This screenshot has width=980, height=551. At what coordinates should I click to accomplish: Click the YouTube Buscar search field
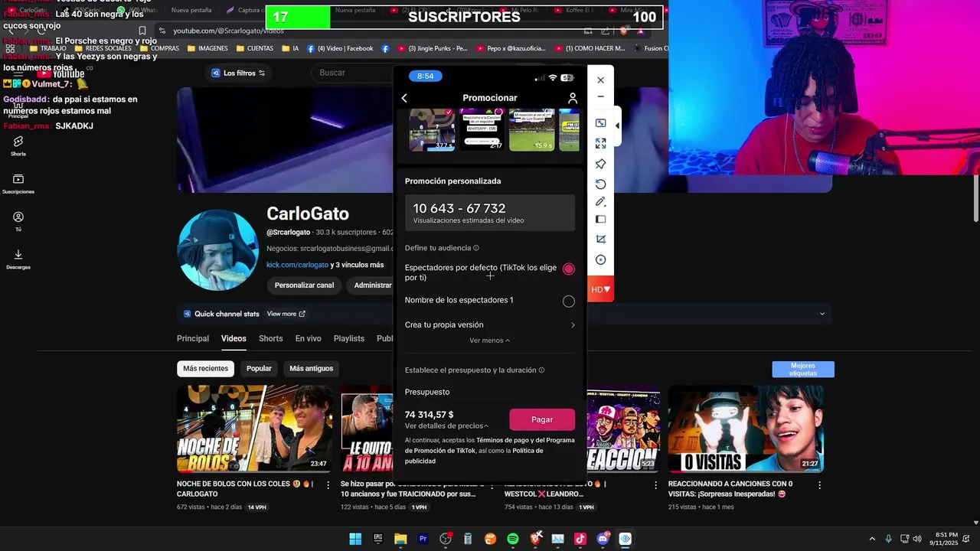click(352, 73)
